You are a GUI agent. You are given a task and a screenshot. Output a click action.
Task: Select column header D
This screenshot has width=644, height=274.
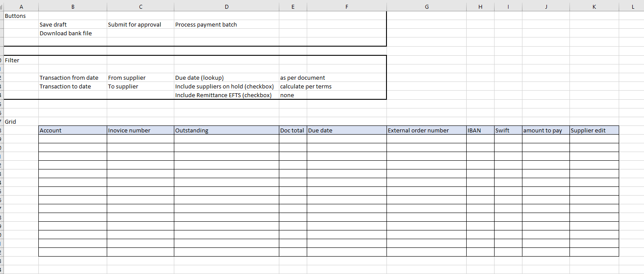pyautogui.click(x=226, y=7)
